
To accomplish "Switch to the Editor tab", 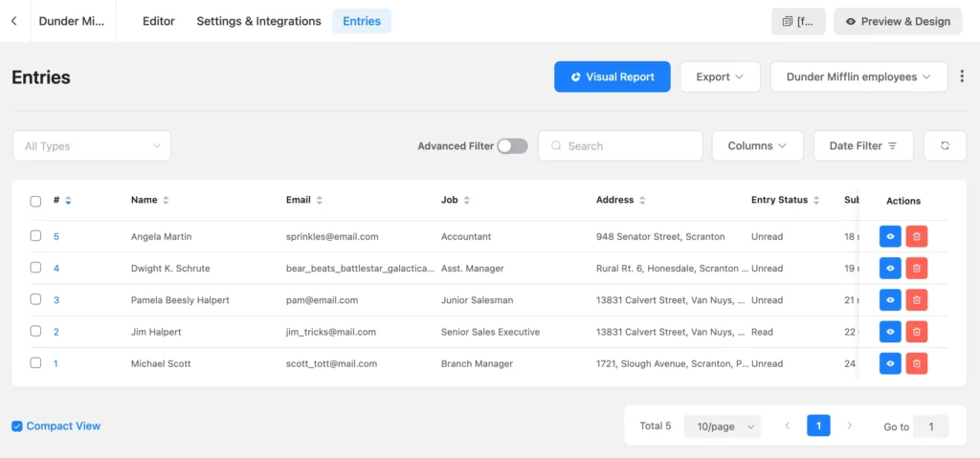I will pyautogui.click(x=159, y=21).
